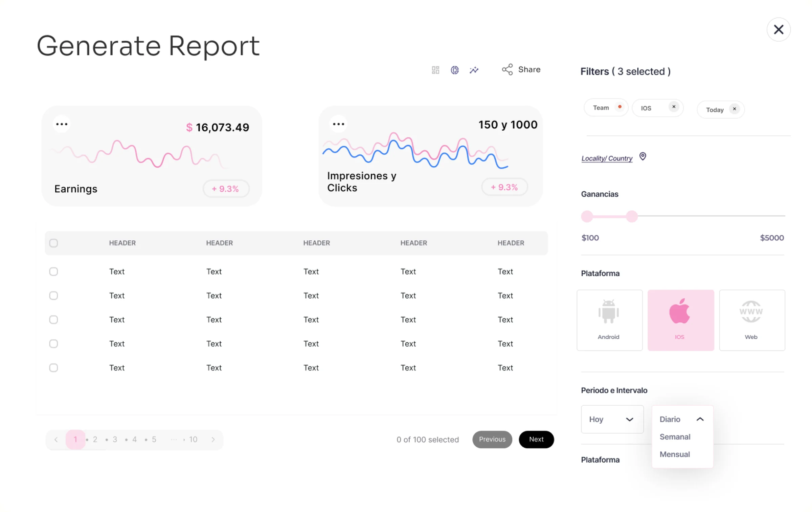Select Semanal from interval list

click(675, 437)
